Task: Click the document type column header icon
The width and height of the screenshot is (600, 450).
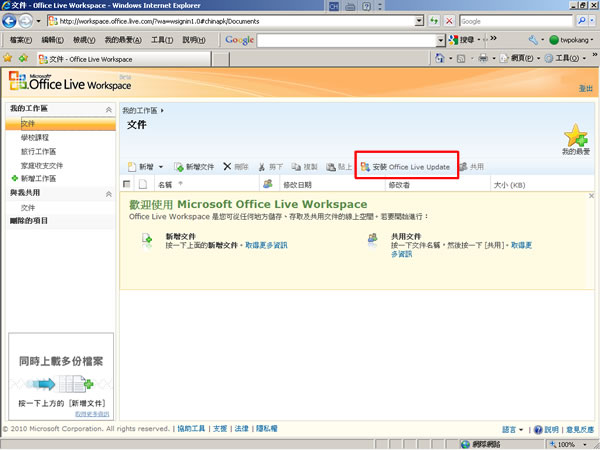Action: pyautogui.click(x=143, y=184)
